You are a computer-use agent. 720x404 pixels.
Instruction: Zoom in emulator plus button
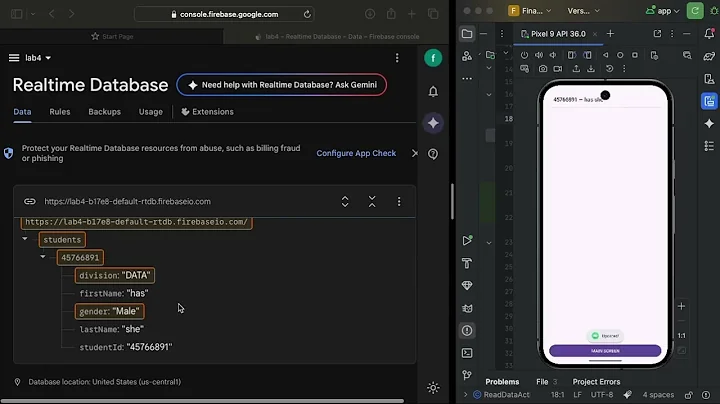pos(681,306)
